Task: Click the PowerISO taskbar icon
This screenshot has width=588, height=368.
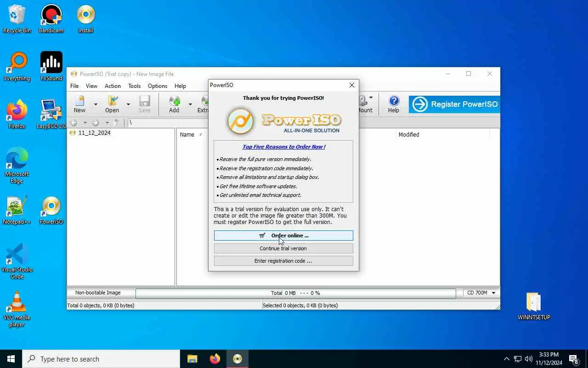Action: [237, 359]
